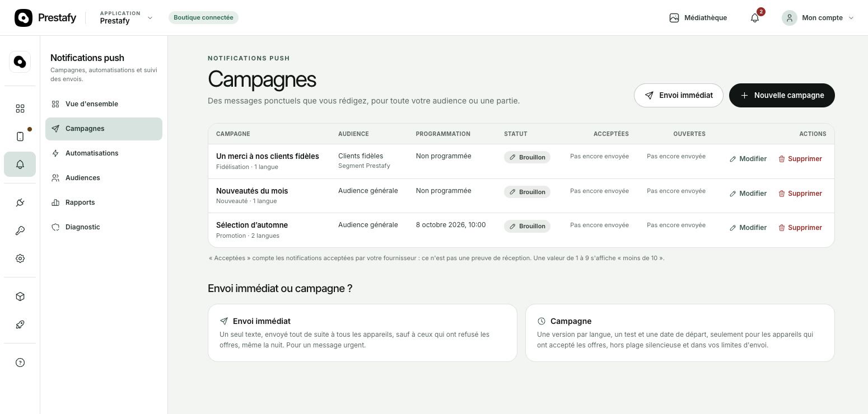This screenshot has height=414, width=868.
Task: Open the Diagnostic section
Action: pos(104,227)
